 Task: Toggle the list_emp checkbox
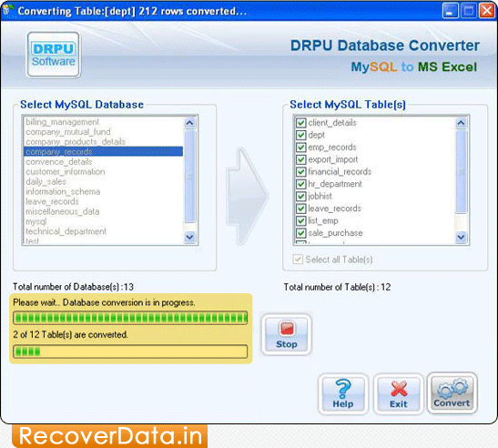click(300, 221)
